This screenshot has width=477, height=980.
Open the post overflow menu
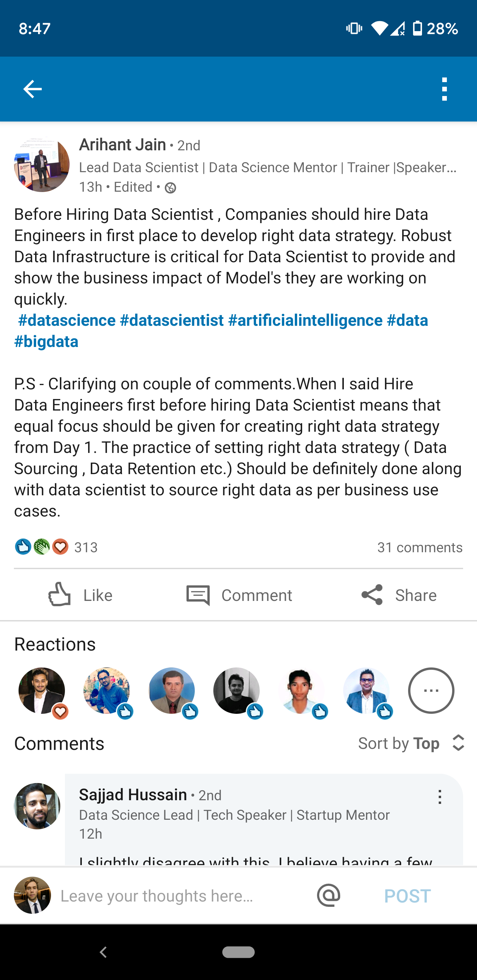[444, 89]
